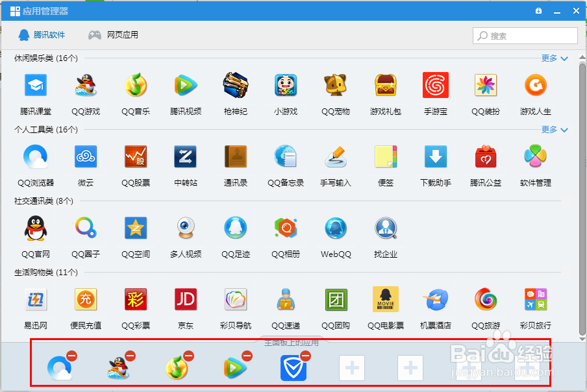The height and width of the screenshot is (392, 587).
Task: Add an app using the second plus slot
Action: tap(410, 368)
